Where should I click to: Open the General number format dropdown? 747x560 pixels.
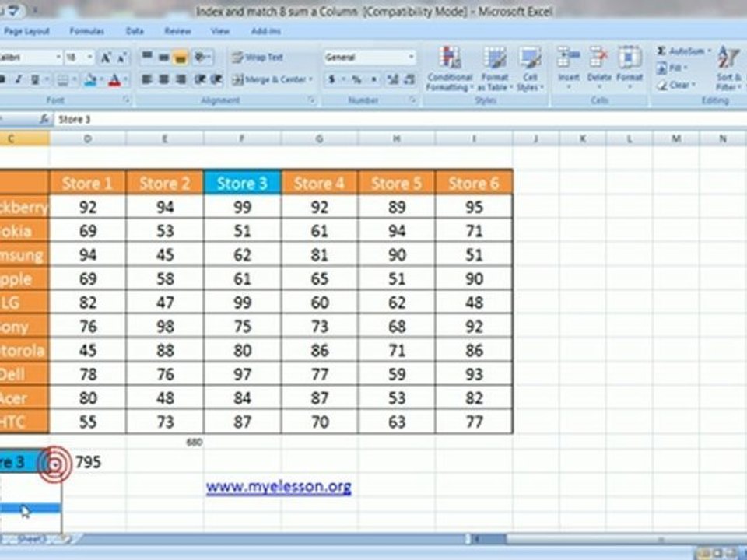pos(411,58)
